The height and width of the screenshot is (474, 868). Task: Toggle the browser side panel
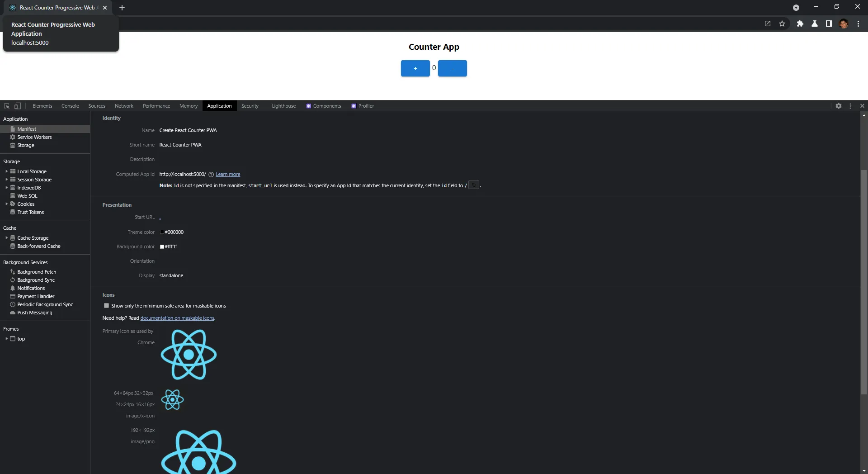tap(829, 24)
